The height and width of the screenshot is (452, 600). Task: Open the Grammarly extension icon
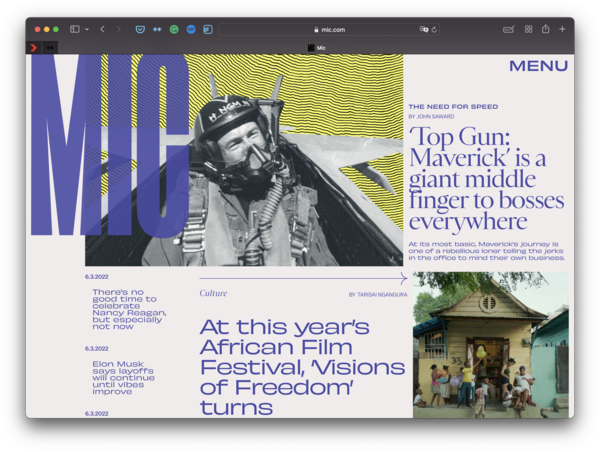coord(174,29)
